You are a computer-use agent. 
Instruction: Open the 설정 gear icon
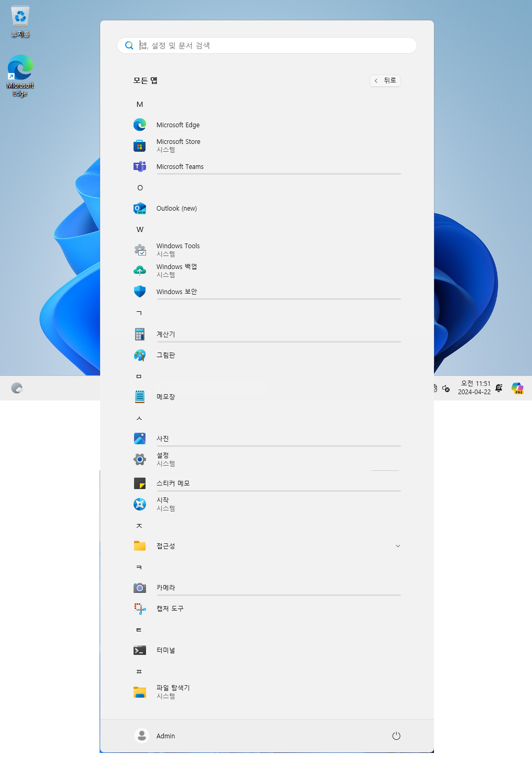coord(140,459)
